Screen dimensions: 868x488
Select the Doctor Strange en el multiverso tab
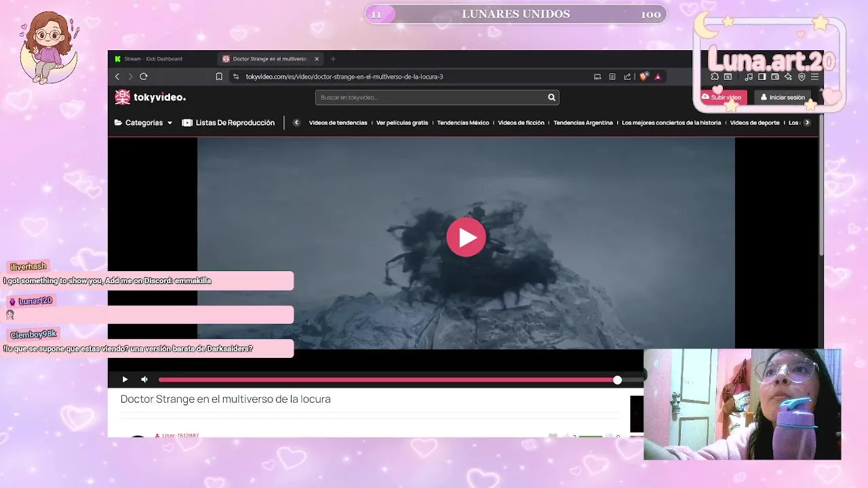[x=269, y=59]
